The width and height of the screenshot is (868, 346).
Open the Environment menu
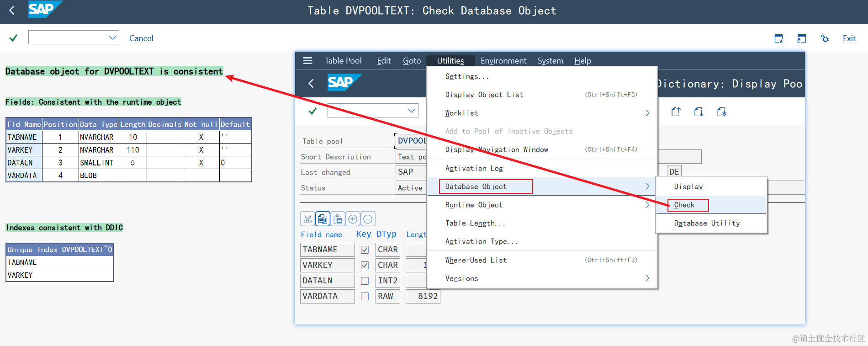pos(503,61)
